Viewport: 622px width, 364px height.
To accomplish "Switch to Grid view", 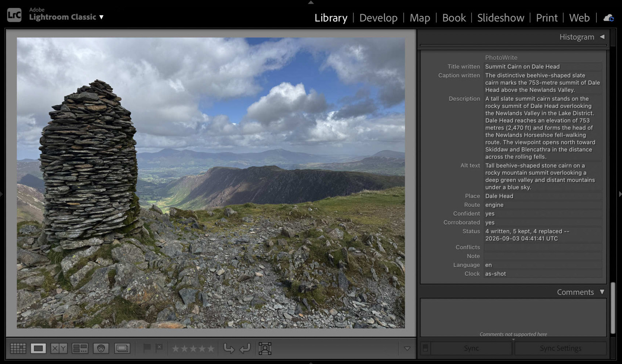I will [18, 348].
